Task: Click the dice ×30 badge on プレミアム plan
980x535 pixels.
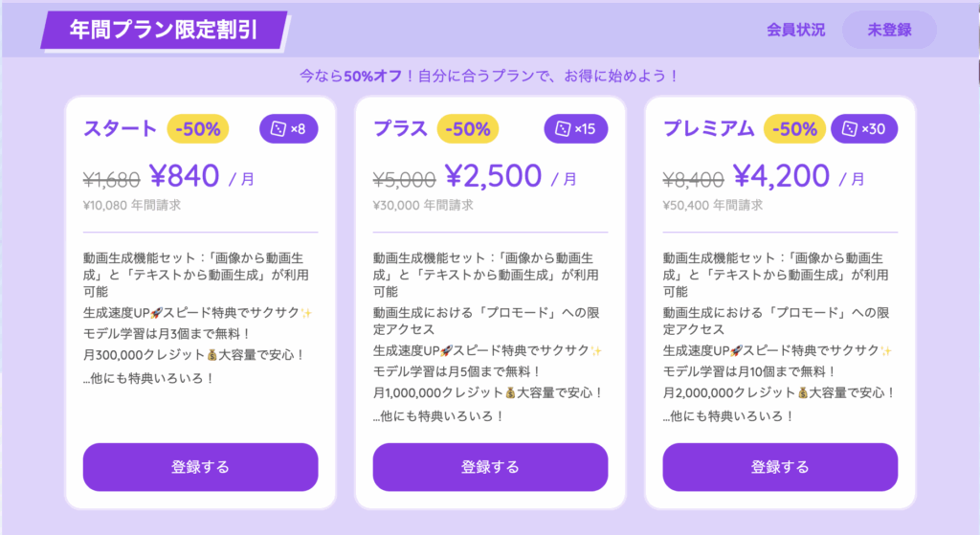Action: [x=864, y=129]
